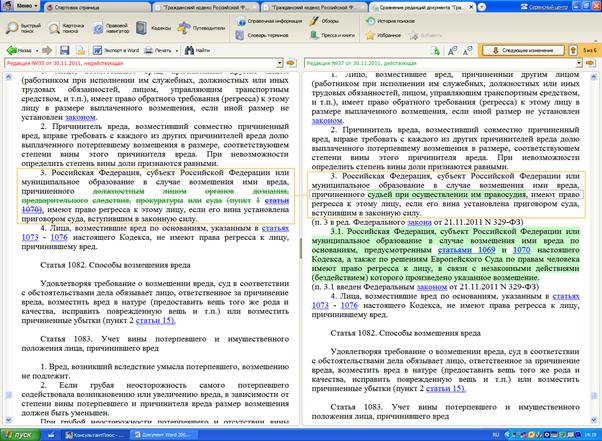Export the document to Word
This screenshot has height=441, width=602.
coord(116,50)
